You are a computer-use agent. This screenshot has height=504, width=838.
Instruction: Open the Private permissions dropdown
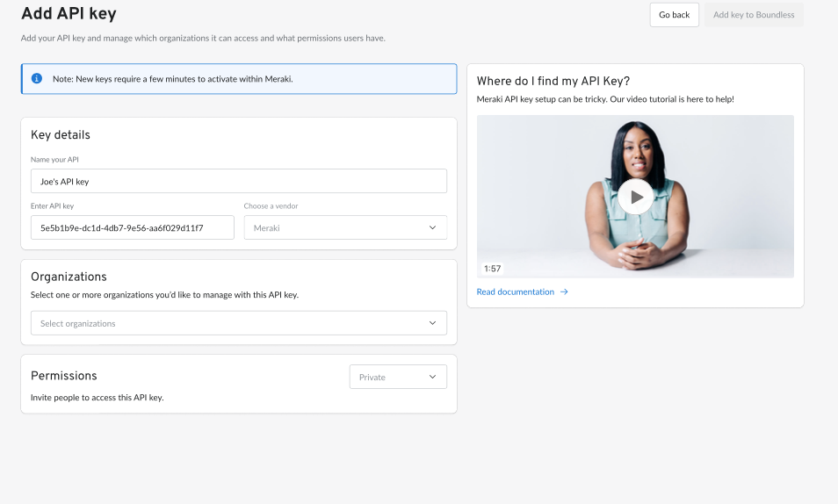[x=398, y=377]
